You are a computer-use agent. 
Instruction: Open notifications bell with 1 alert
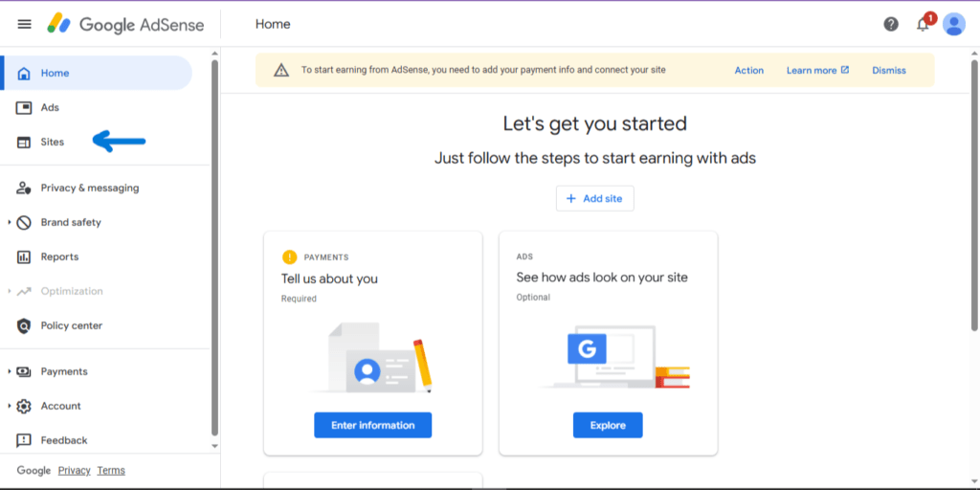pyautogui.click(x=924, y=23)
